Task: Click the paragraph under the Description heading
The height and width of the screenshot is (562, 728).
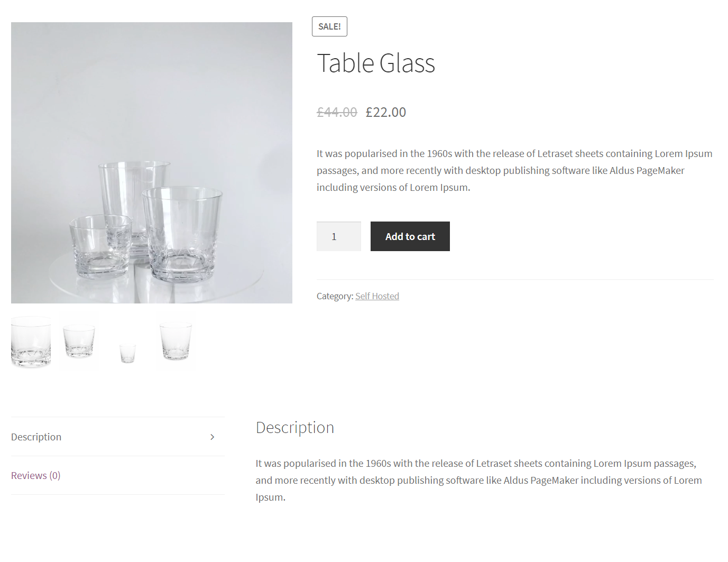Action: (479, 480)
